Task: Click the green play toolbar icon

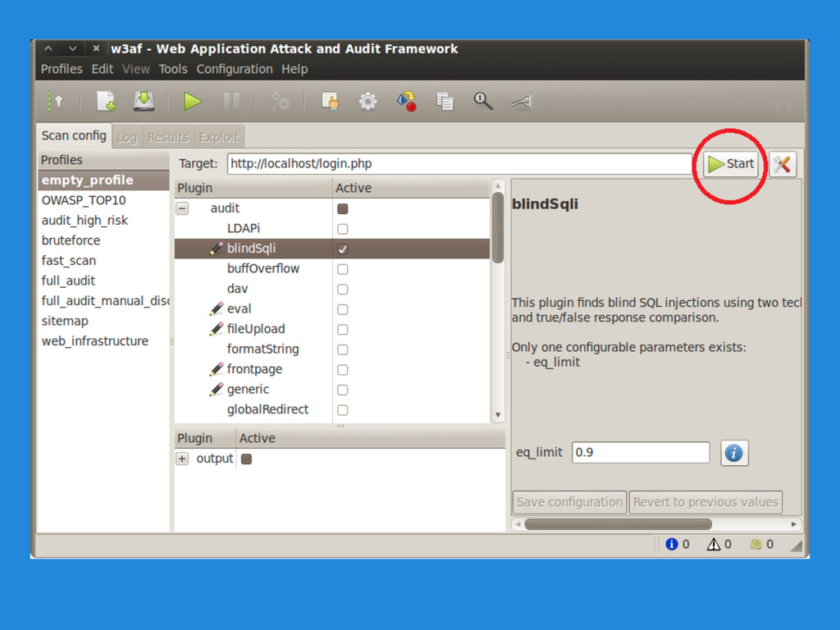Action: pos(192,101)
